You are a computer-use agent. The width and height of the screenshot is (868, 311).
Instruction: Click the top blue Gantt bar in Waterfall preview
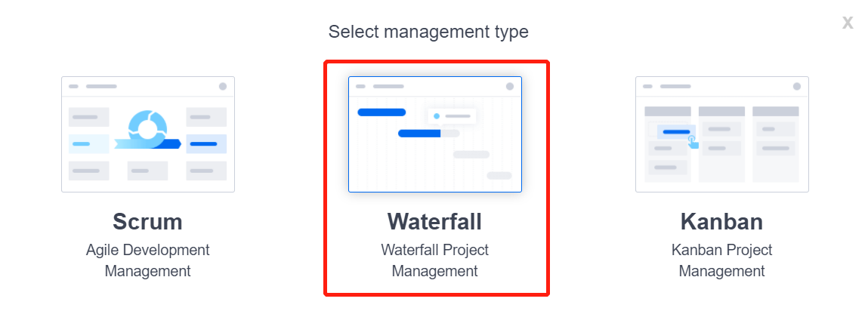(x=381, y=112)
